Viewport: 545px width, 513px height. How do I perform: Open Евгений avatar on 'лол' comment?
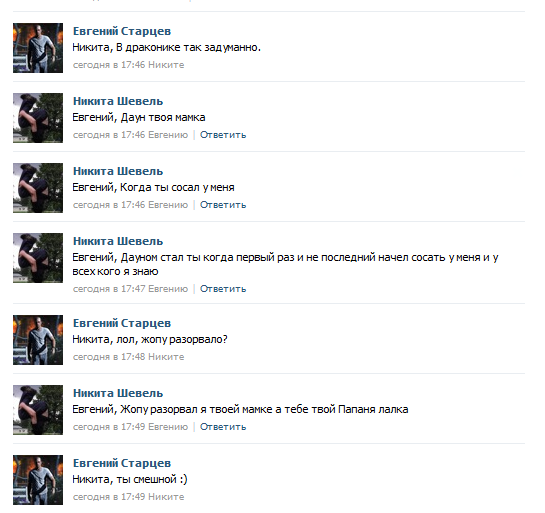tap(38, 340)
